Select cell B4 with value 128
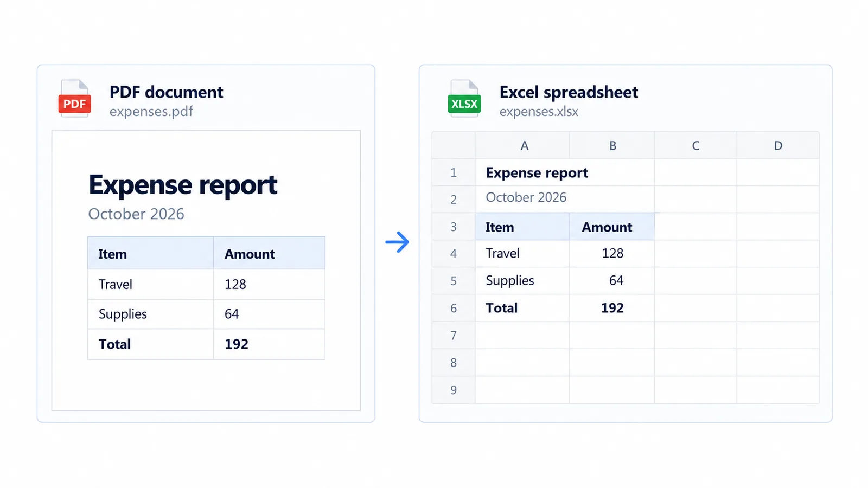This screenshot has height=488, width=868. tap(612, 254)
